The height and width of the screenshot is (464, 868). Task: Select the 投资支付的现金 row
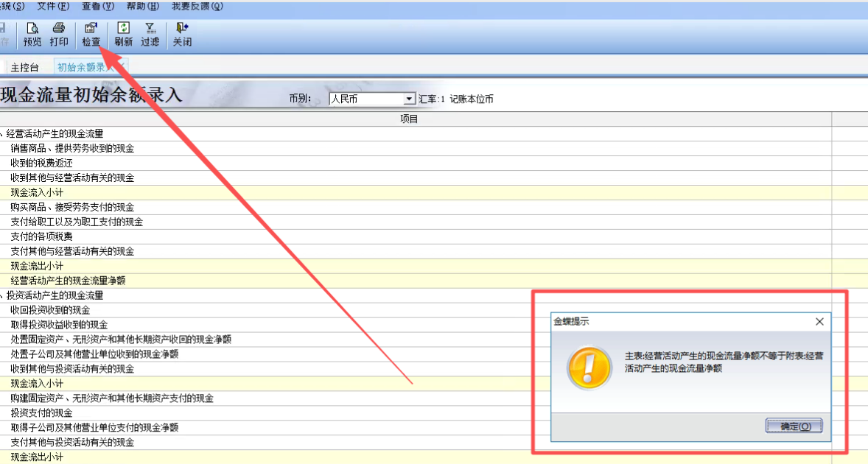tap(41, 413)
